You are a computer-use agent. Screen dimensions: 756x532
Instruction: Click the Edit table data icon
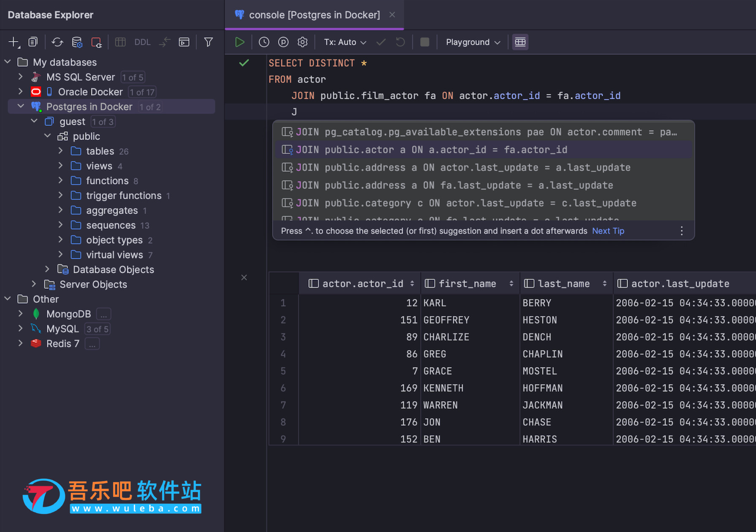click(x=120, y=42)
